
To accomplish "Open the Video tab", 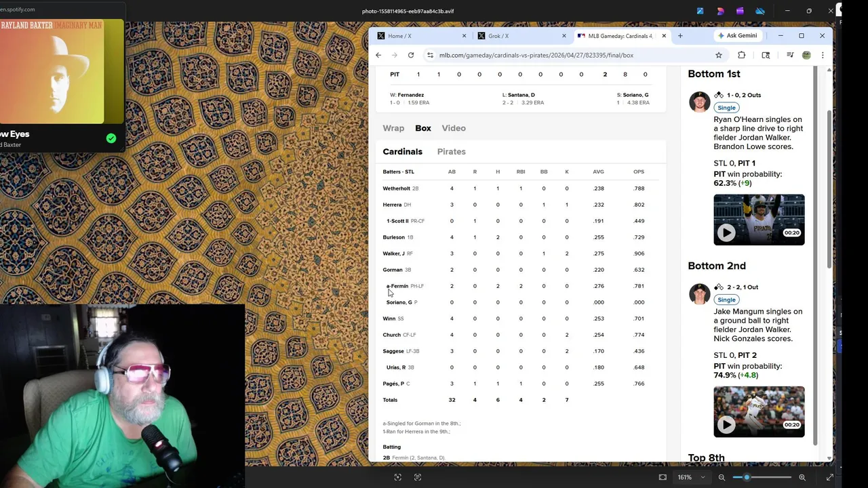I will [x=454, y=128].
